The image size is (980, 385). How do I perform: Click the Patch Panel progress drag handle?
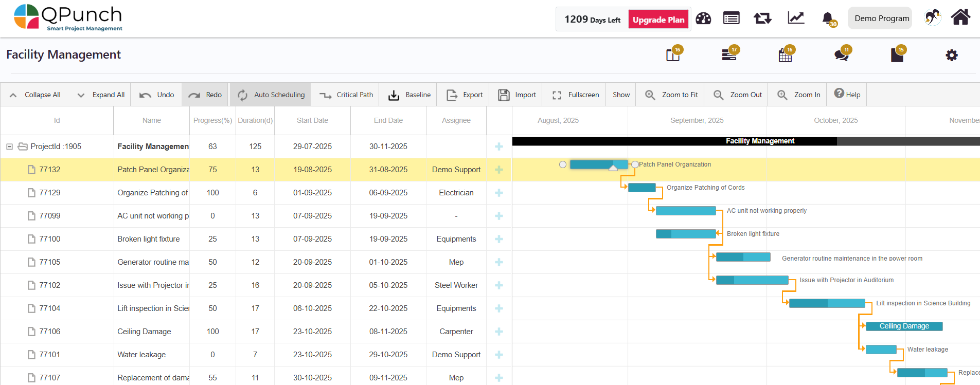(x=613, y=168)
